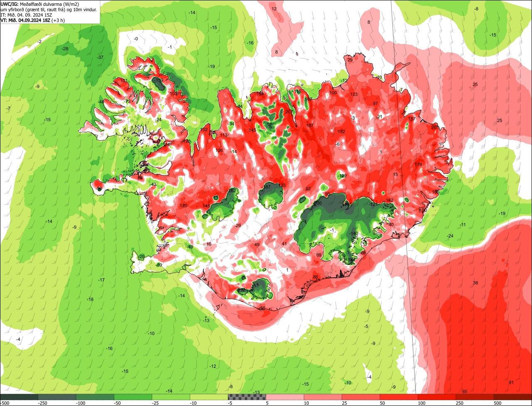Click the legend swatch between -250 and -100
This screenshot has width=532, height=406.
[x=57, y=397]
